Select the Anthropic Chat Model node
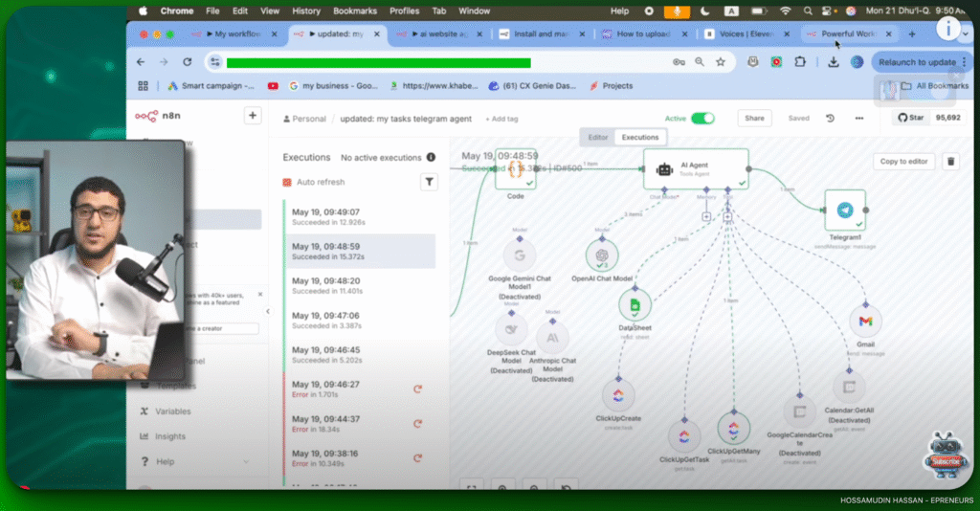The image size is (980, 511). (552, 338)
